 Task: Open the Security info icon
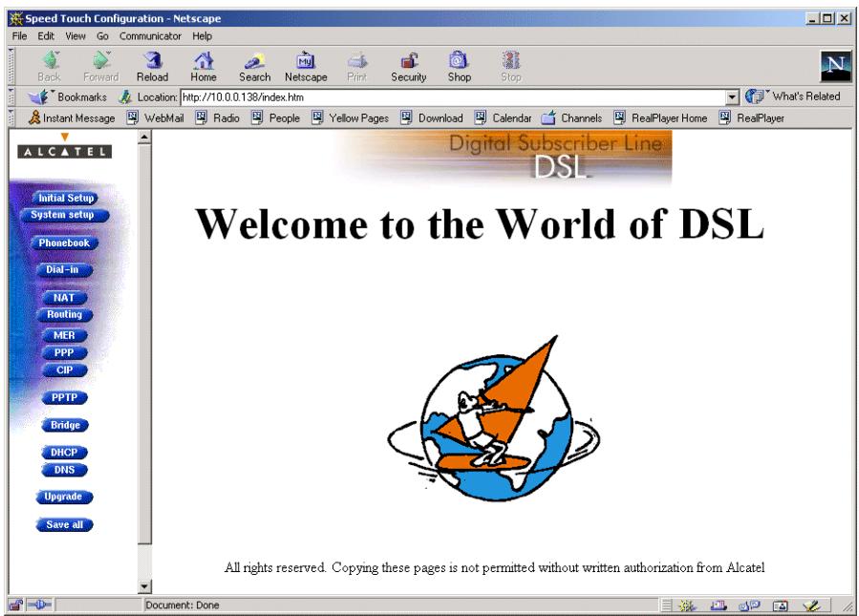[x=409, y=66]
